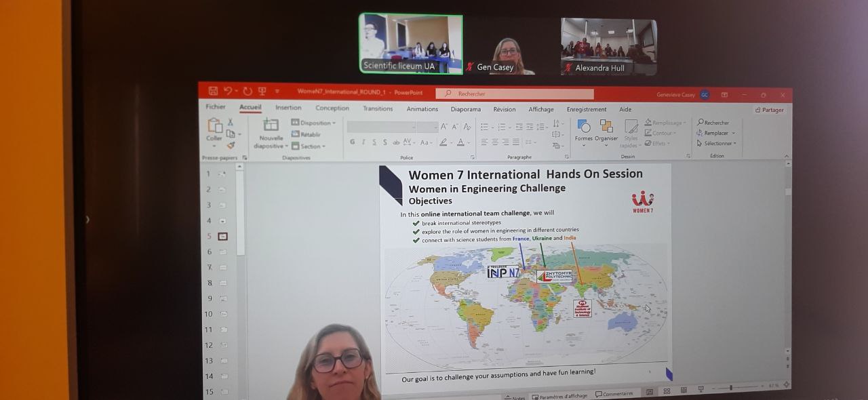Image resolution: width=868 pixels, height=400 pixels.
Task: Cut selection with the scissors icon
Action: click(x=231, y=122)
